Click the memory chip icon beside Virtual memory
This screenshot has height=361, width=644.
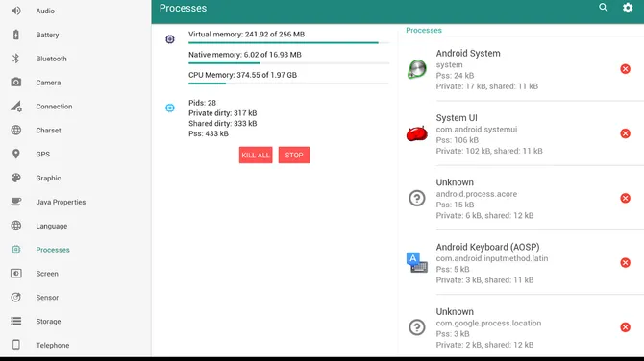pos(169,39)
